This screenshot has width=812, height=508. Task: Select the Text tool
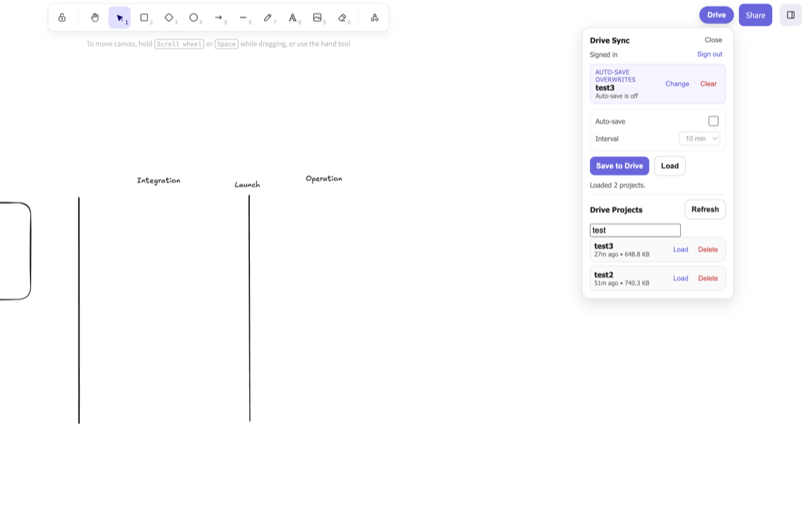tap(292, 18)
